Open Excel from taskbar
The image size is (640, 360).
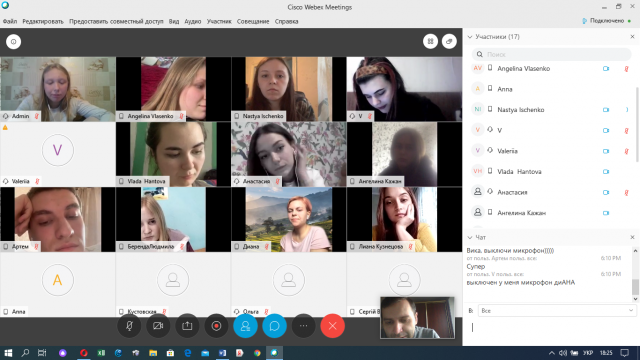tap(101, 353)
